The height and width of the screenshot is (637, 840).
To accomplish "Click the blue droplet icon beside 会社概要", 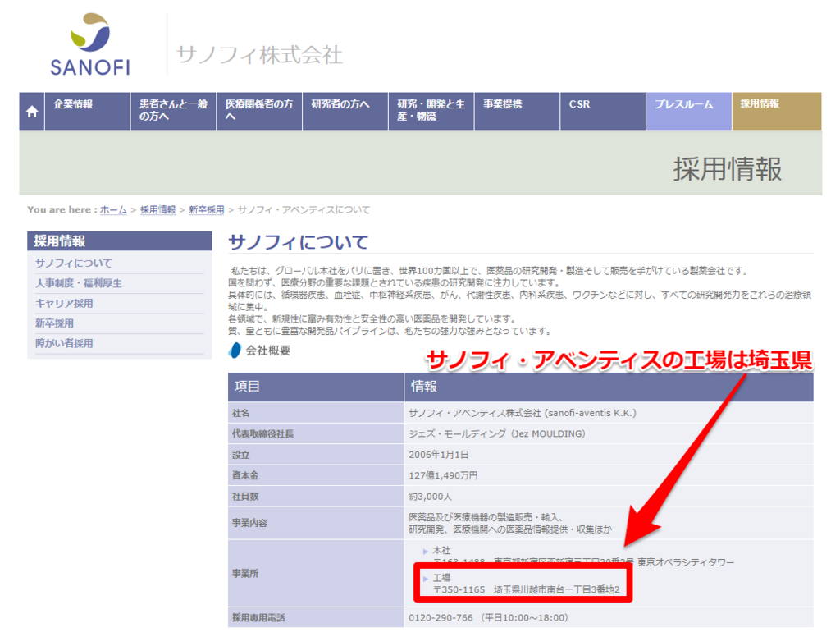I will (235, 351).
